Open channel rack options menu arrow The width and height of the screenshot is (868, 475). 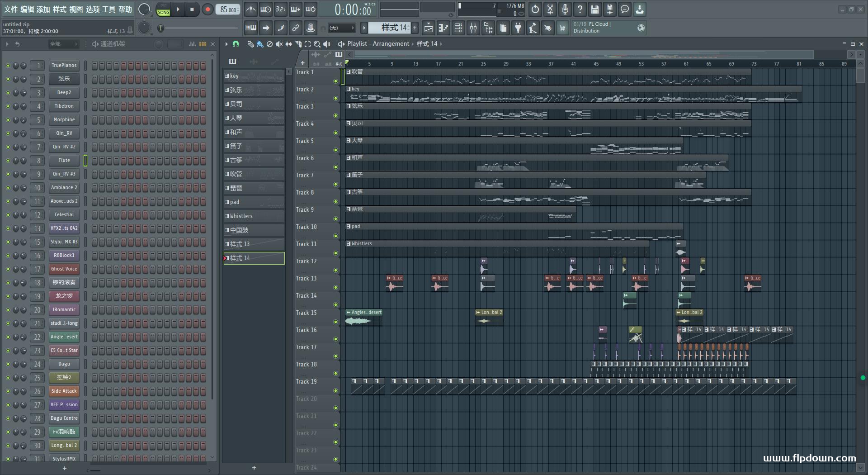[x=7, y=44]
